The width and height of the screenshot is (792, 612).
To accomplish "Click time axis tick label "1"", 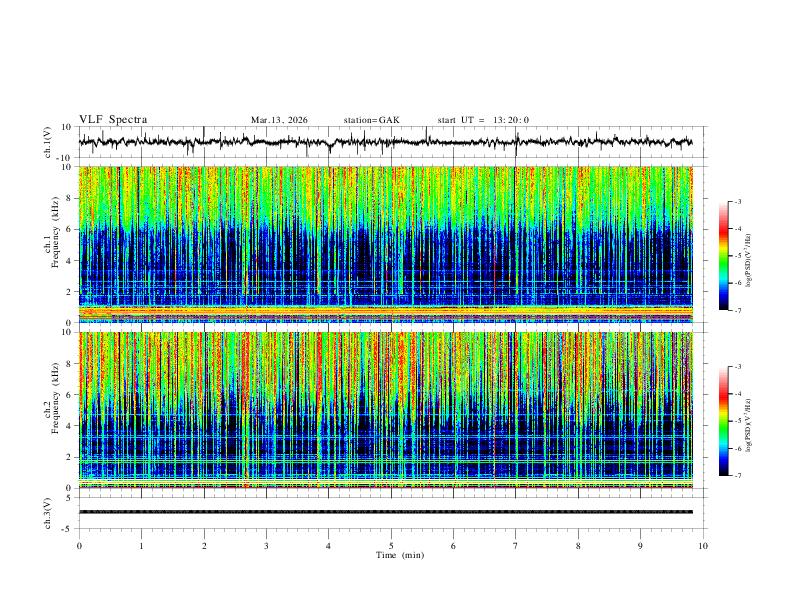I will (x=141, y=546).
